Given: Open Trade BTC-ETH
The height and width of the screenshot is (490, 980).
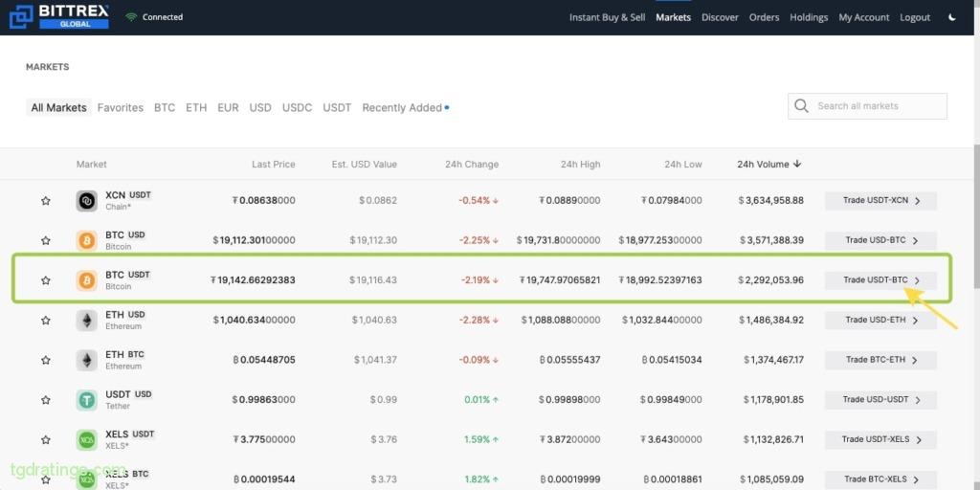Looking at the screenshot, I should 880,361.
